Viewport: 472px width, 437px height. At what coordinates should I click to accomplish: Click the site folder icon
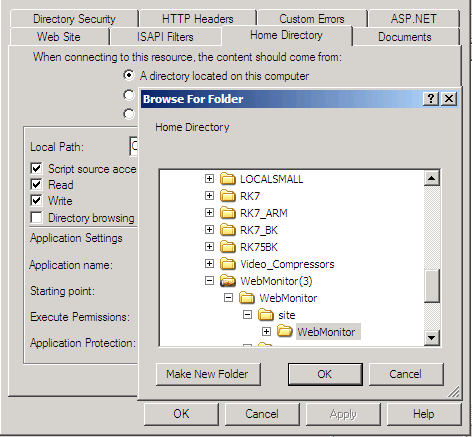pyautogui.click(x=266, y=315)
